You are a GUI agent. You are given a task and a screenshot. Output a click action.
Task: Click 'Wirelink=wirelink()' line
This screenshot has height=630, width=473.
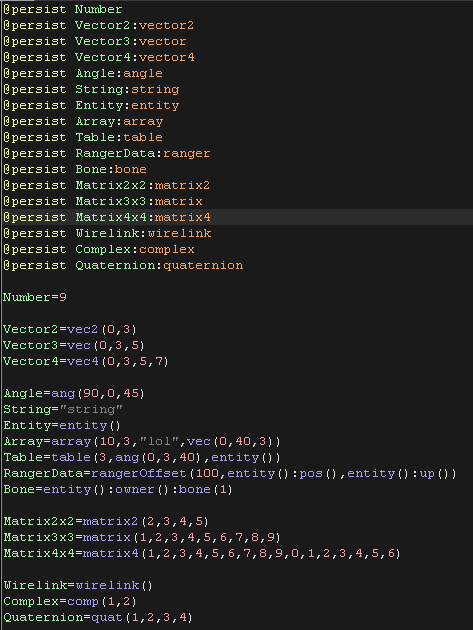78,585
